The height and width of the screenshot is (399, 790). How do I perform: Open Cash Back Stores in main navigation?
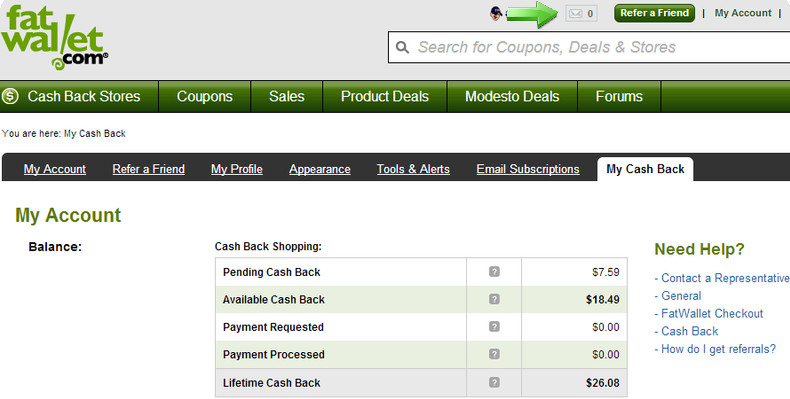(84, 96)
